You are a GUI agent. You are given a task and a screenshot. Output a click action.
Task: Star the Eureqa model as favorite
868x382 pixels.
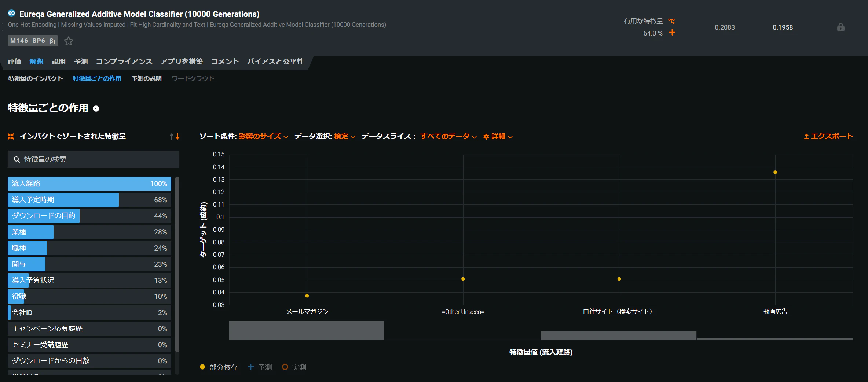point(69,41)
